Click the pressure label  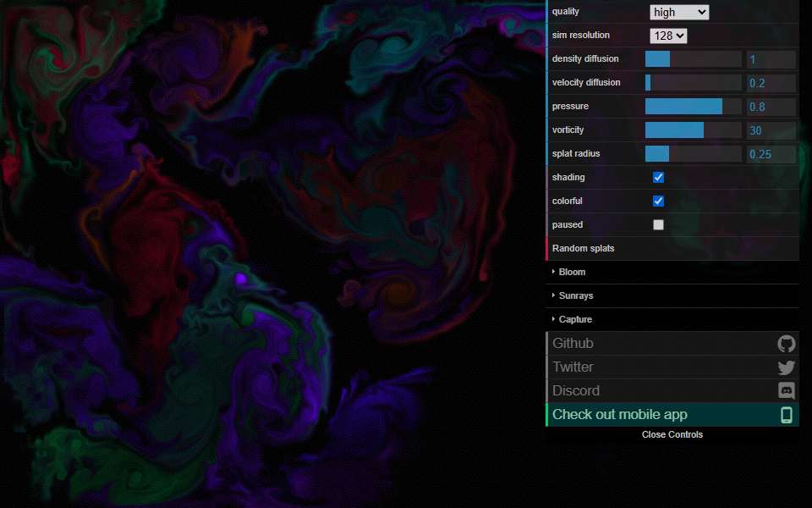pos(570,107)
